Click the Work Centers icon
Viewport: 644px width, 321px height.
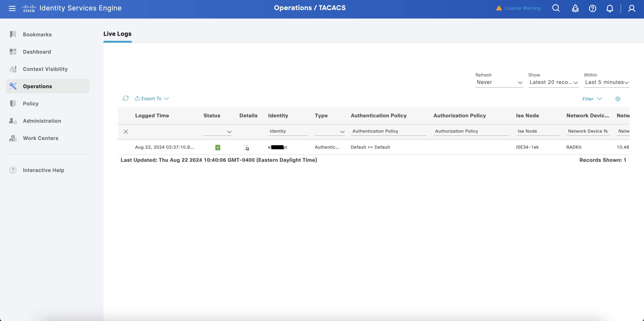(13, 138)
